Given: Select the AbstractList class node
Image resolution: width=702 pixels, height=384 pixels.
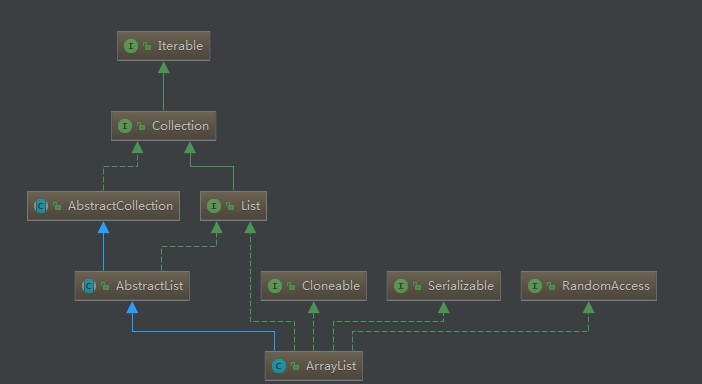Looking at the screenshot, I should tap(132, 286).
